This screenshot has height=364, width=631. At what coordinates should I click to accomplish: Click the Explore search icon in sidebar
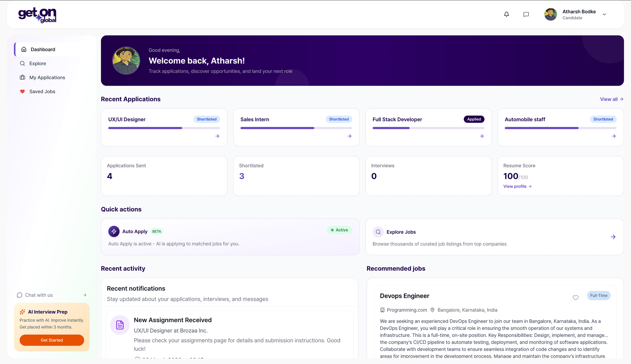click(22, 63)
